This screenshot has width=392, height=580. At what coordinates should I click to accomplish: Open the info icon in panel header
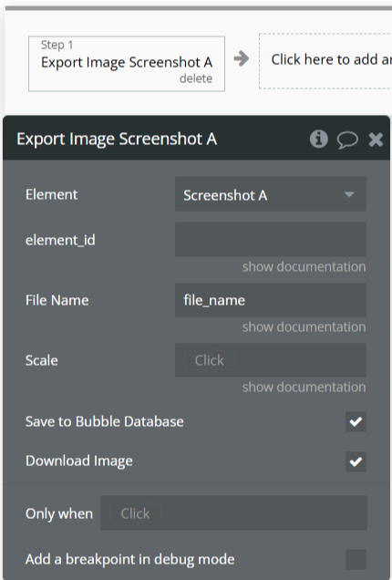318,140
